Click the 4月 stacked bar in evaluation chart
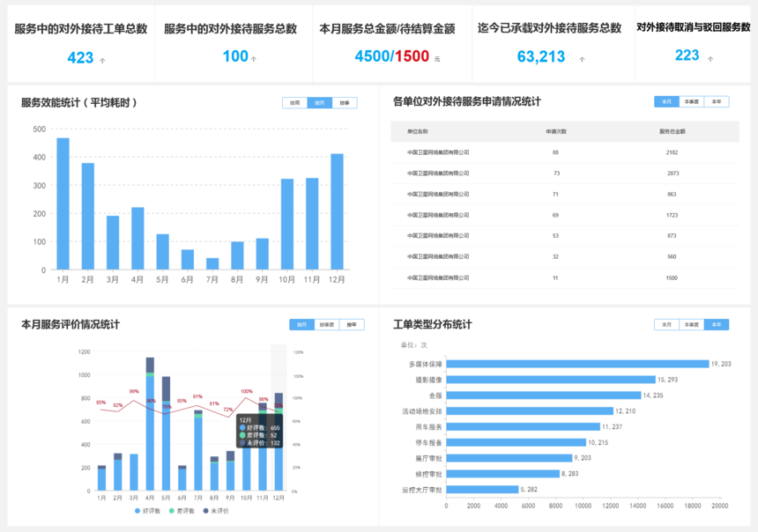Viewport: 758px width, 532px height. point(150,425)
